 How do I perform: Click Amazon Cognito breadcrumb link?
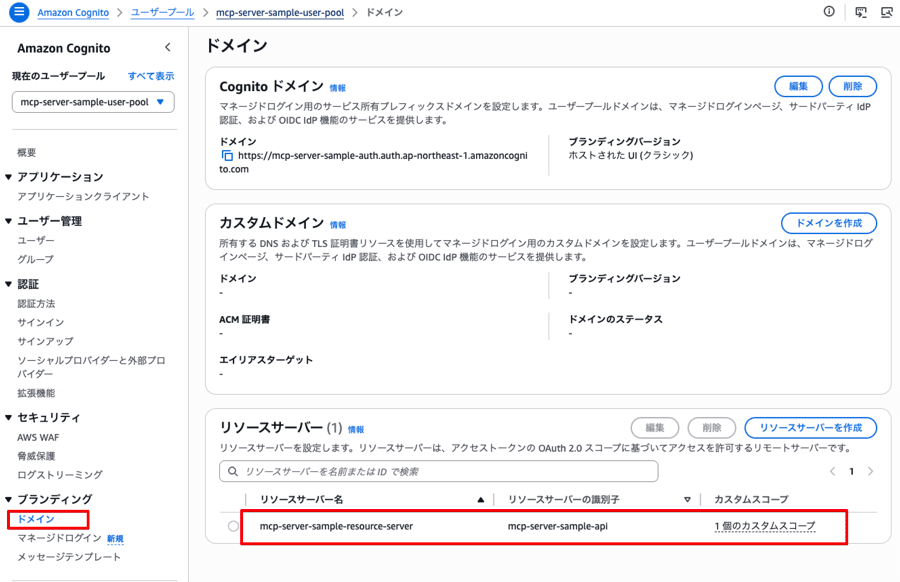73,12
